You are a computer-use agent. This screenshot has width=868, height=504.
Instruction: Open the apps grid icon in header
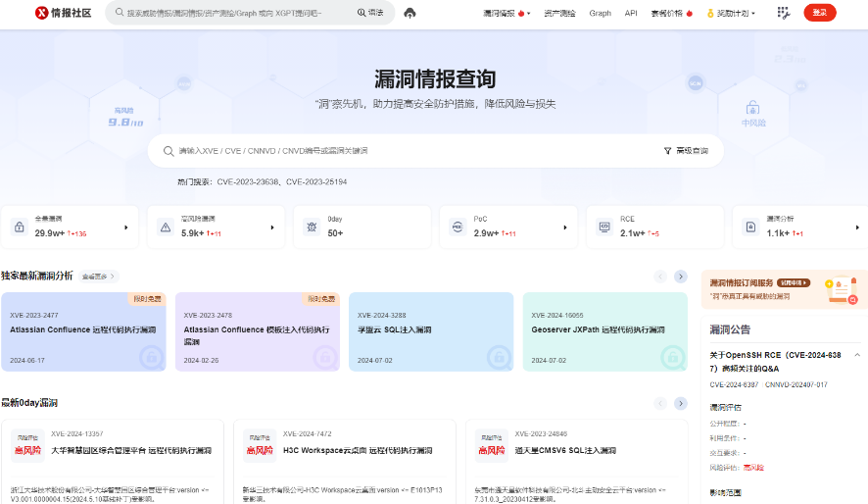783,13
